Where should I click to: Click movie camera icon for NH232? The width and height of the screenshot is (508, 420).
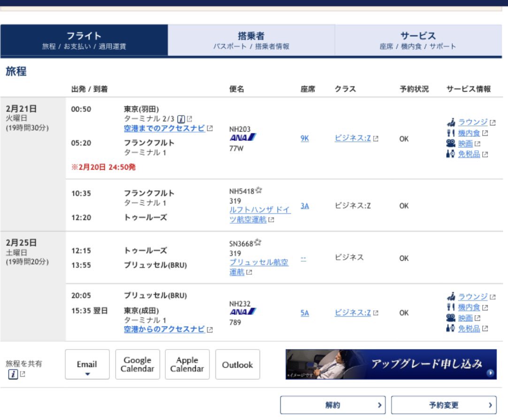[451, 318]
